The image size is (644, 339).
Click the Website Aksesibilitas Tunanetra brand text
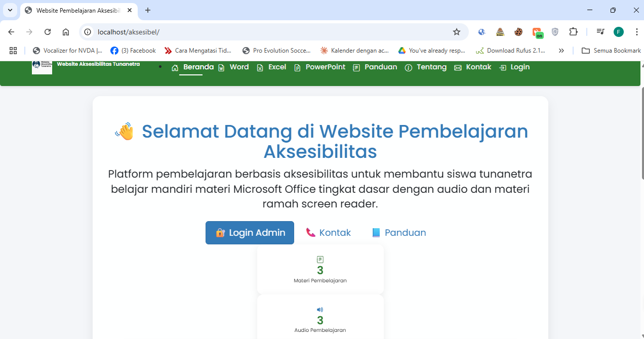(98, 64)
